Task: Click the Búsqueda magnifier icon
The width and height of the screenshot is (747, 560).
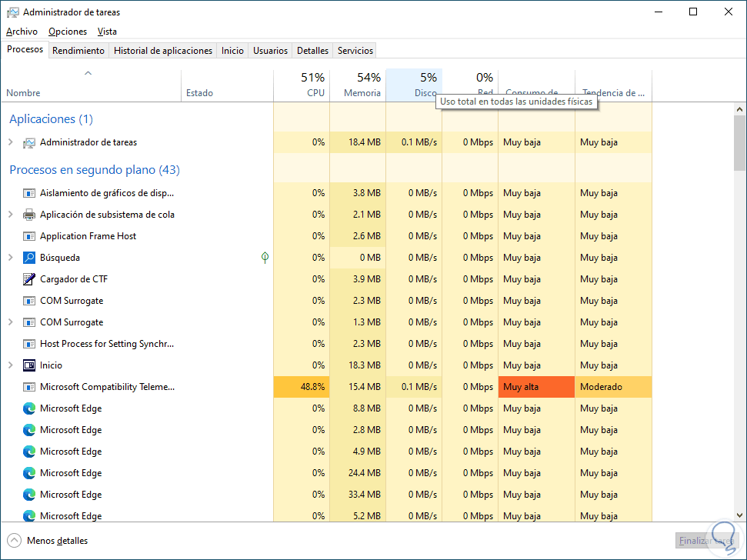Action: 29,258
